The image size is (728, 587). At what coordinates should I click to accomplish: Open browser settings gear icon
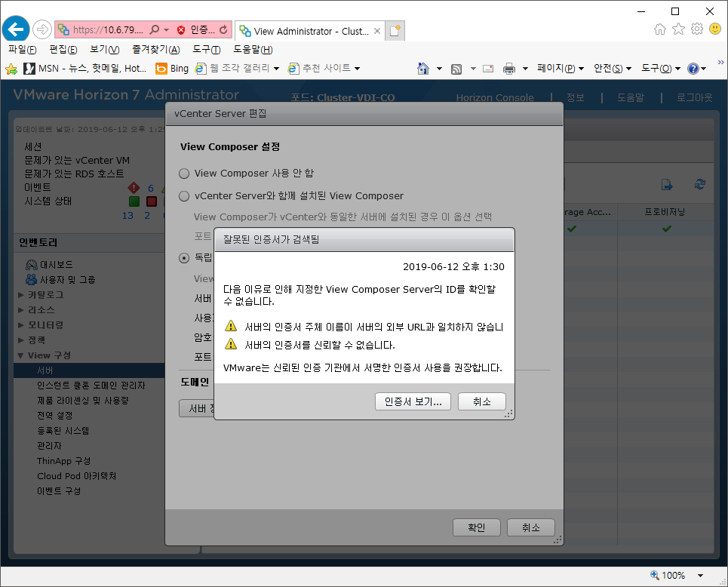coord(697,29)
